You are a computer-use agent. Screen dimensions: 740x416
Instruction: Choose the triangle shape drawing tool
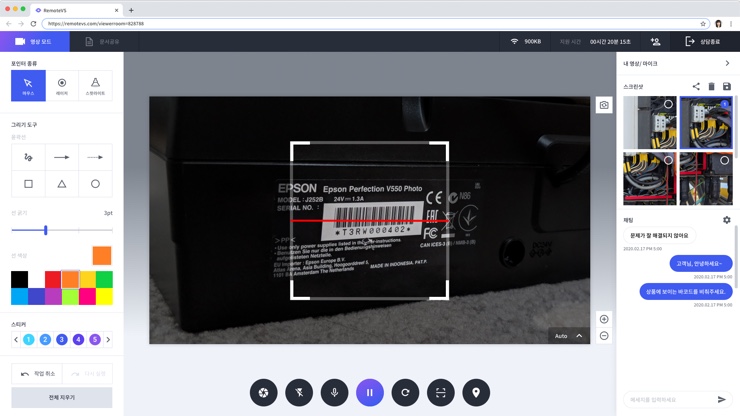(x=62, y=184)
